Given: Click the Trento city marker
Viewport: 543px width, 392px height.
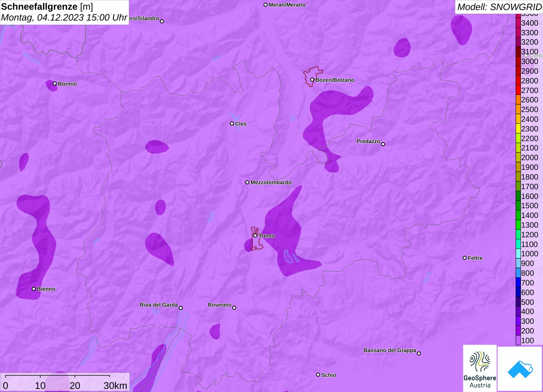Looking at the screenshot, I should pos(255,236).
